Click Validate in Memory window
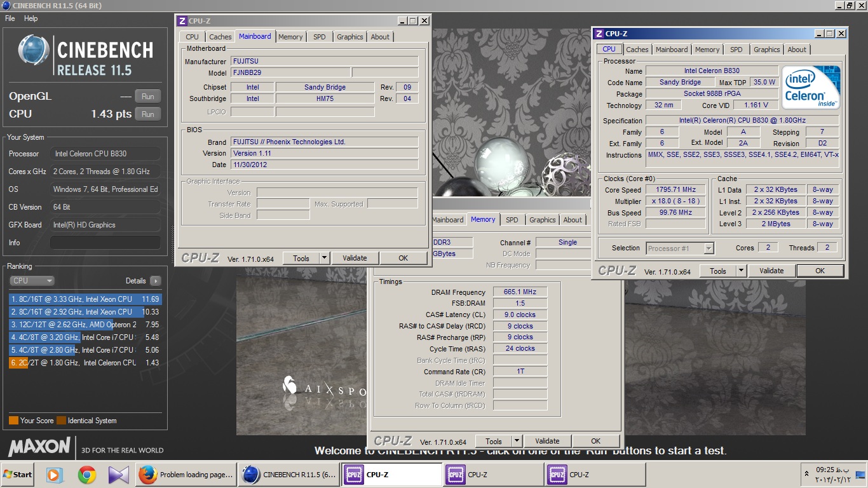 pos(547,441)
